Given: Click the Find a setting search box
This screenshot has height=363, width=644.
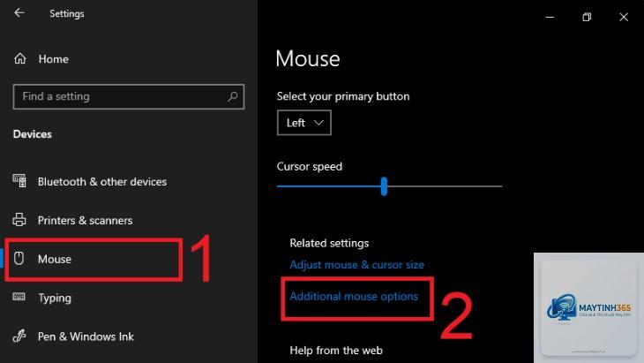Looking at the screenshot, I should (129, 96).
